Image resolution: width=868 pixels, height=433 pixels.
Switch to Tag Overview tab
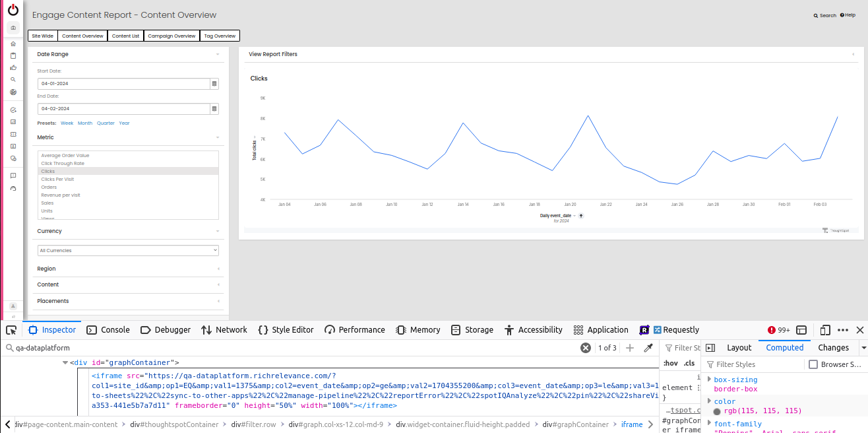tap(220, 36)
